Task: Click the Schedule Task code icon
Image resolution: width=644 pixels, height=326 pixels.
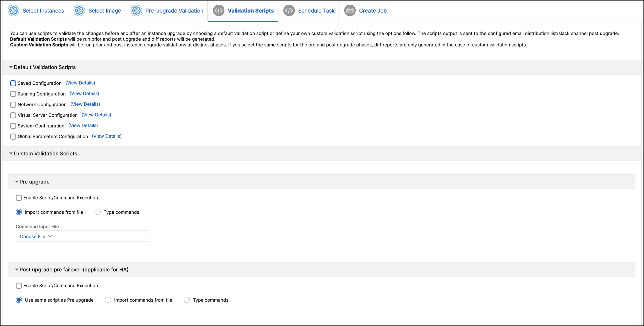Action: tap(289, 10)
